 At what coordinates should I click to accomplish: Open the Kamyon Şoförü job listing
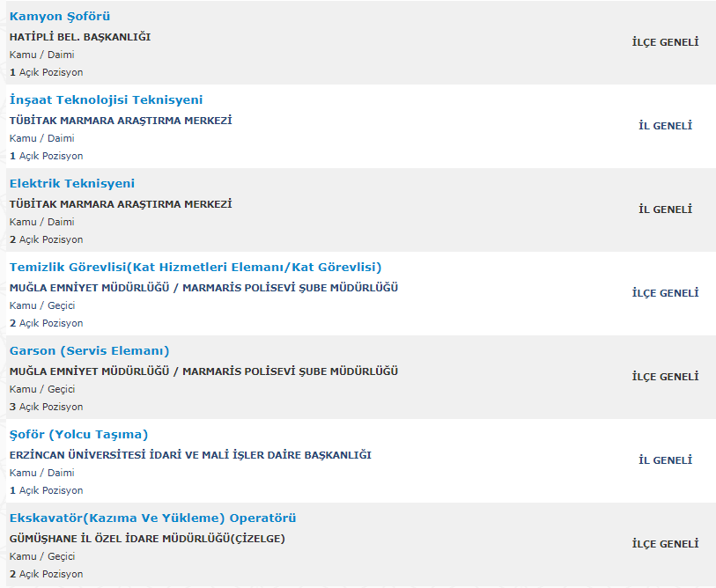60,17
